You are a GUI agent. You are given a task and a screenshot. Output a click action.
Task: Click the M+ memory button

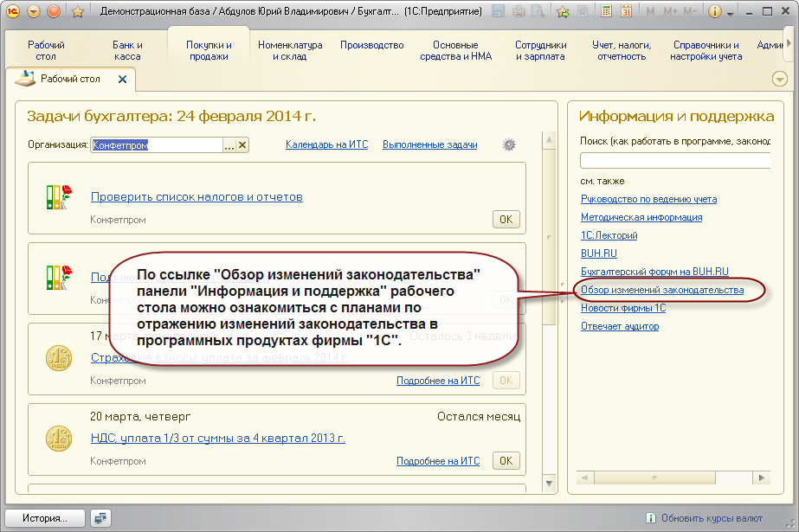pos(671,11)
